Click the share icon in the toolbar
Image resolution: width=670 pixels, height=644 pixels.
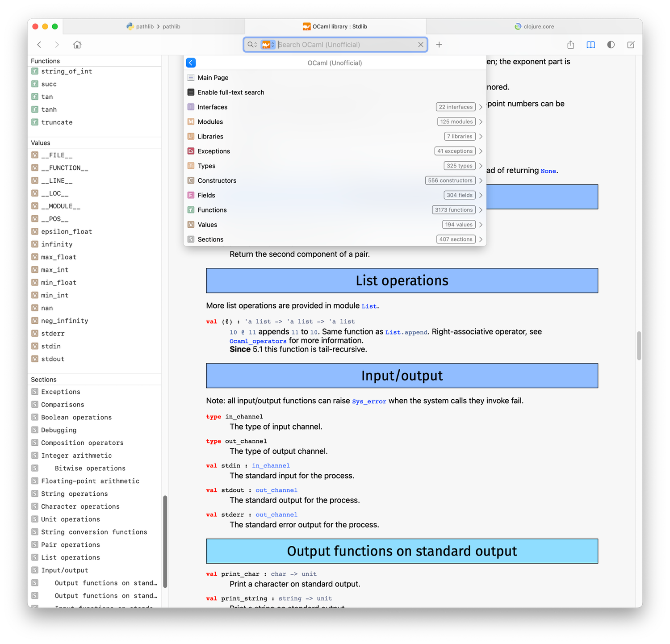(571, 45)
